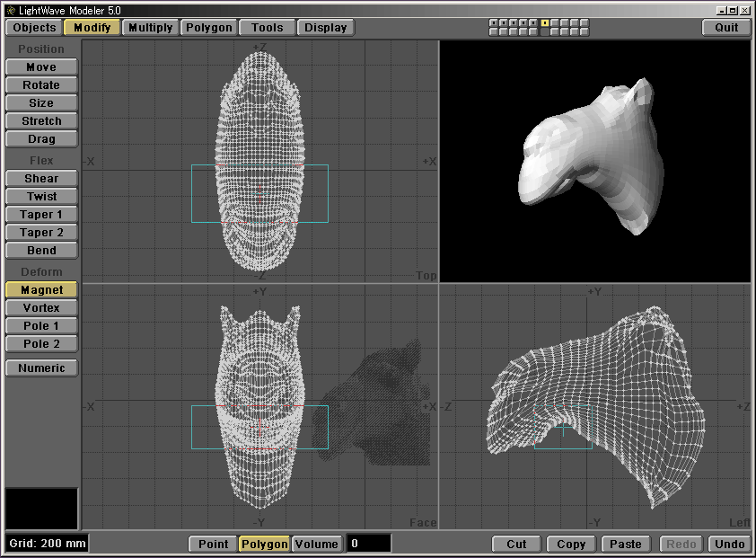Open the Display tab

pyautogui.click(x=325, y=27)
